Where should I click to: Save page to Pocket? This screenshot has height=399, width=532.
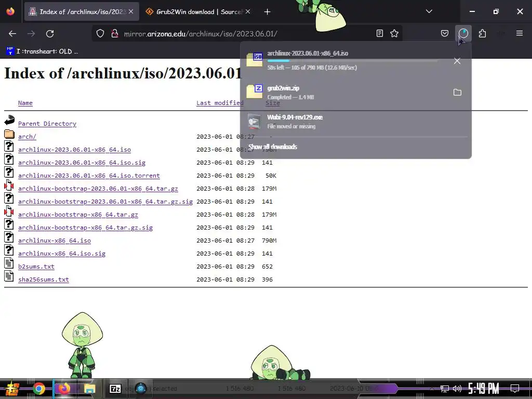pyautogui.click(x=445, y=33)
